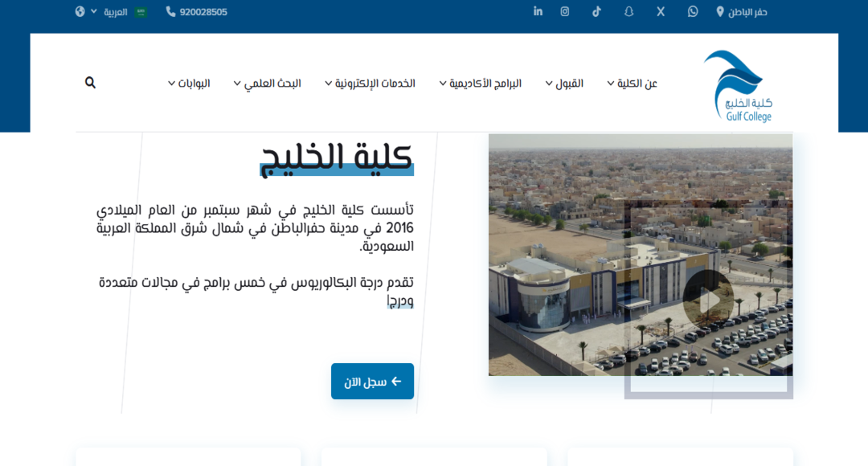Click the globe language icon
Screen dimensions: 868x466
click(x=80, y=11)
